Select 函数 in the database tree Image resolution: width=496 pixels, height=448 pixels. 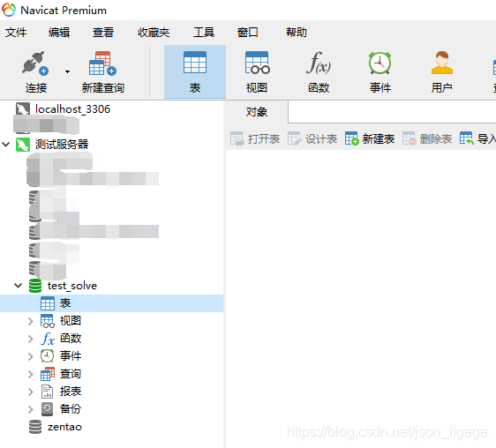point(71,339)
